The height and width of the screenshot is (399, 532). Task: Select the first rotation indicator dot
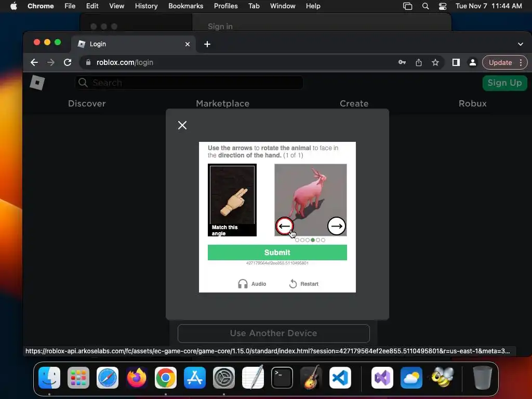point(297,240)
